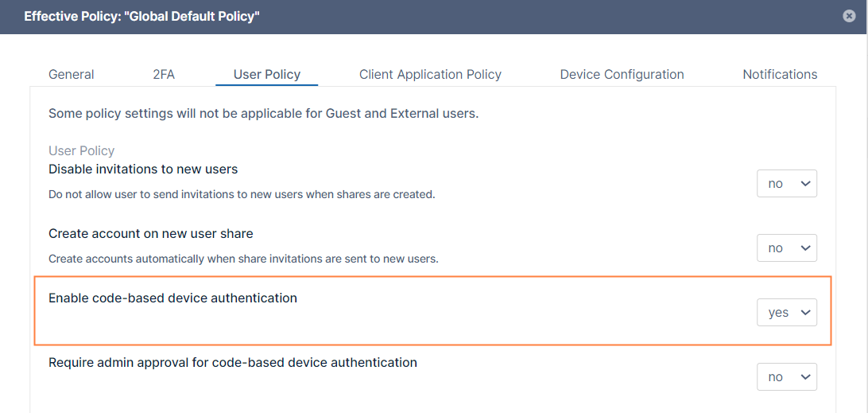
Task: Click 'Enable code-based device authentication' label text
Action: coord(172,298)
